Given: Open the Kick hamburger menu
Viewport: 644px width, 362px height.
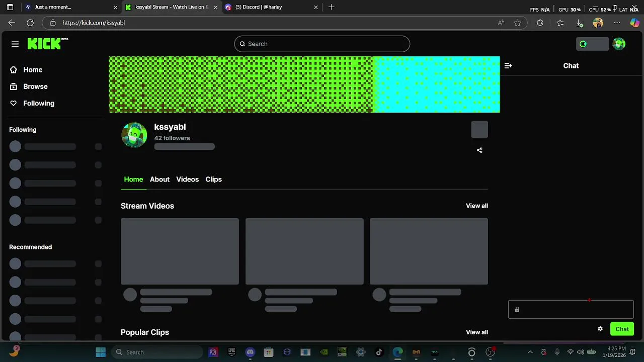Looking at the screenshot, I should (15, 44).
